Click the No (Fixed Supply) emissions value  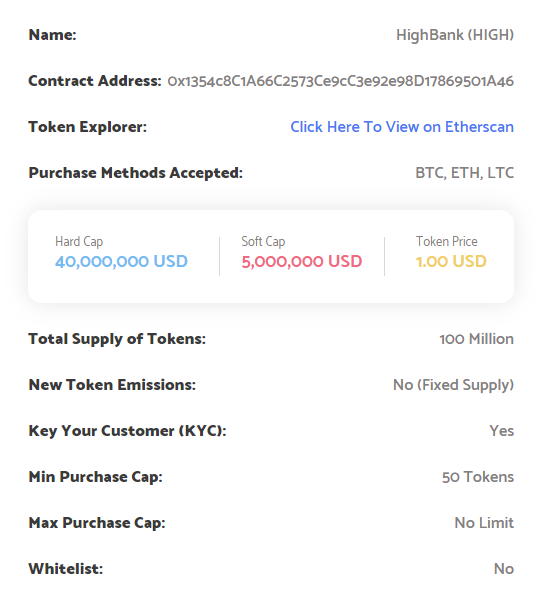453,385
